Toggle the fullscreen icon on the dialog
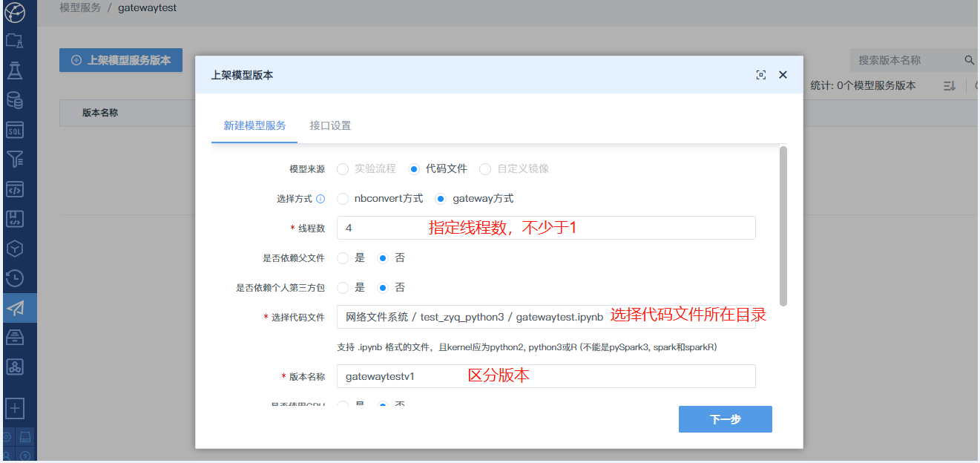The height and width of the screenshot is (463, 980). click(x=760, y=74)
